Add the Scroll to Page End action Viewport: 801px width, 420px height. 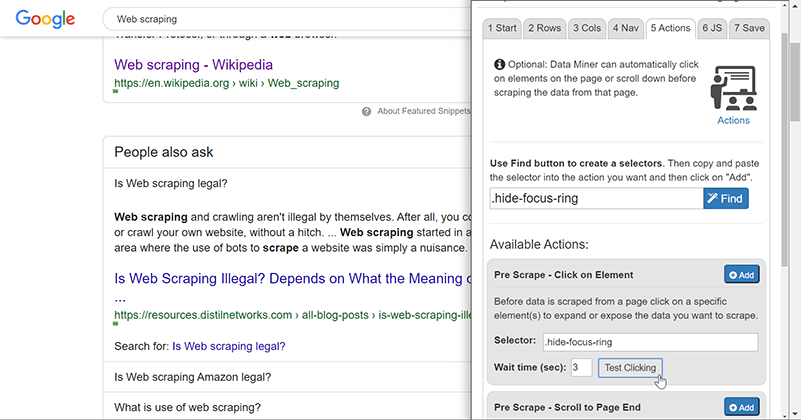[741, 407]
